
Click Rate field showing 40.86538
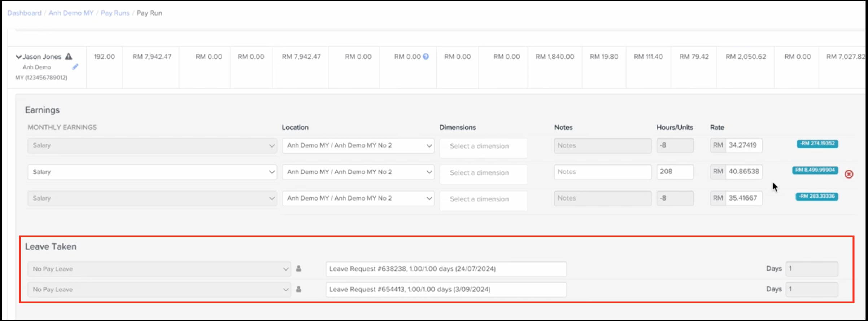[743, 172]
